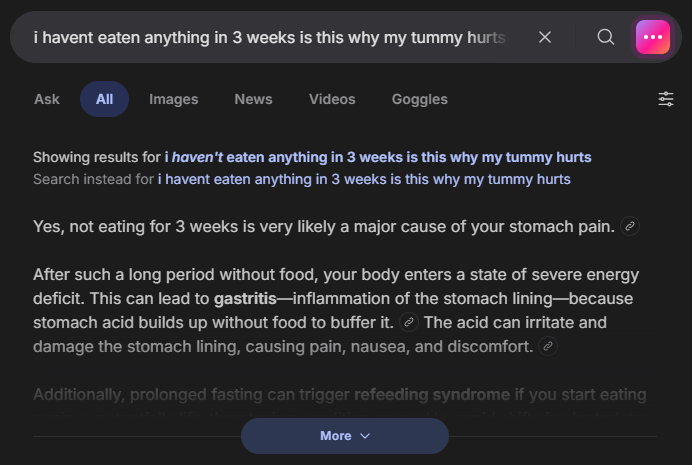Switch to the Ask tab
The image size is (692, 465).
click(47, 99)
